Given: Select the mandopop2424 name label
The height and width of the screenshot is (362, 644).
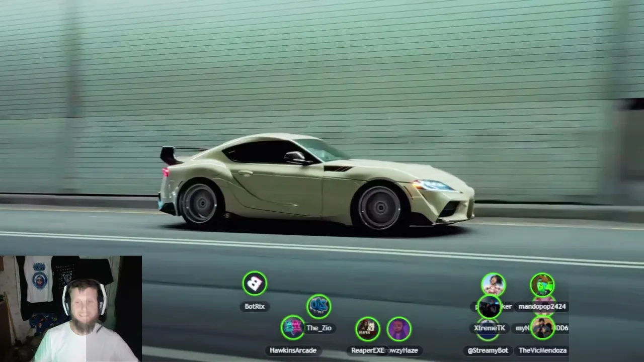Looking at the screenshot, I should click(x=542, y=306).
